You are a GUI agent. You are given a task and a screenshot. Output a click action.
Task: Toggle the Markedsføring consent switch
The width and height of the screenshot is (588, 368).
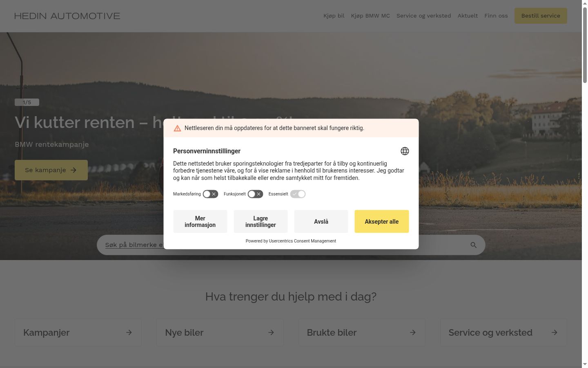(x=211, y=194)
